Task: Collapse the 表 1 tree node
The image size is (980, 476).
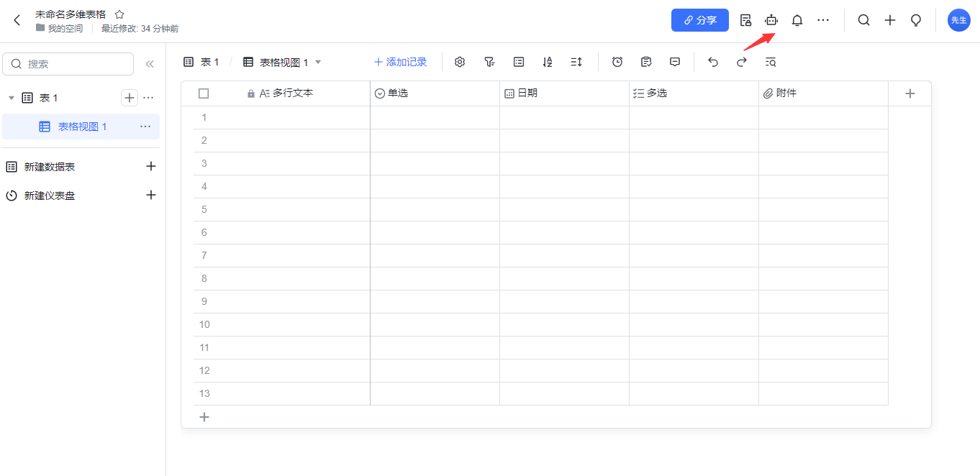Action: click(x=12, y=98)
